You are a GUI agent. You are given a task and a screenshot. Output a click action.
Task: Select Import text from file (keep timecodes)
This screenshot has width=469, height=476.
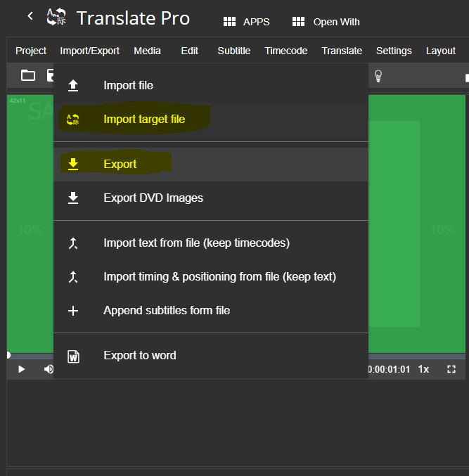tap(211, 243)
